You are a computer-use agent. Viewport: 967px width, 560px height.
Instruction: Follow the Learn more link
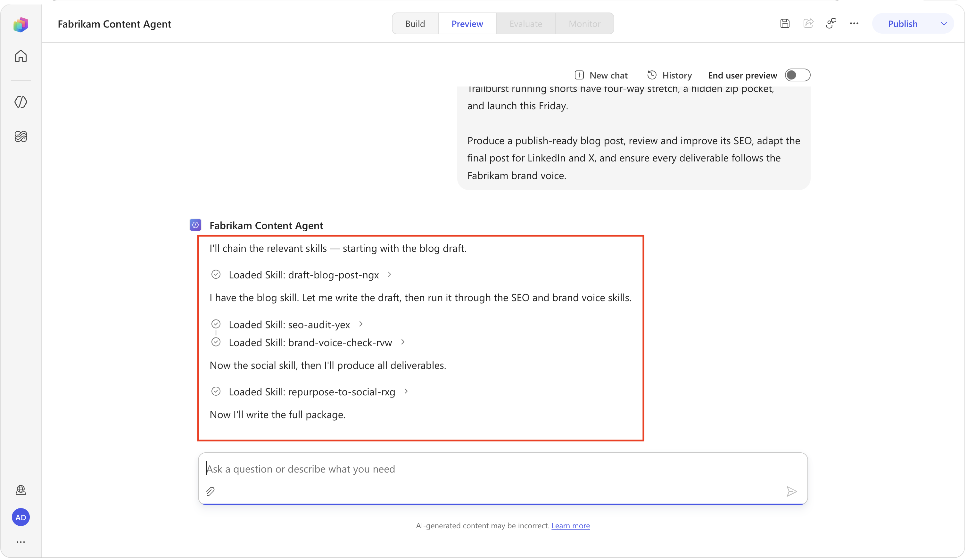(x=571, y=526)
